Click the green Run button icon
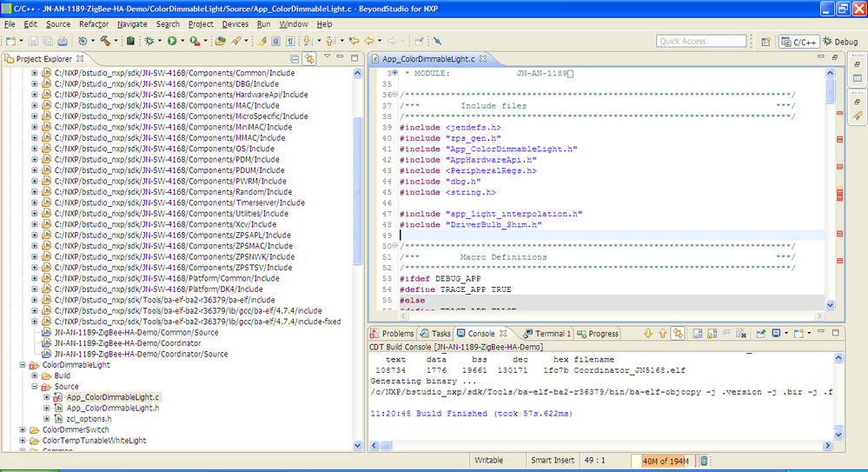Image resolution: width=868 pixels, height=472 pixels. point(172,41)
